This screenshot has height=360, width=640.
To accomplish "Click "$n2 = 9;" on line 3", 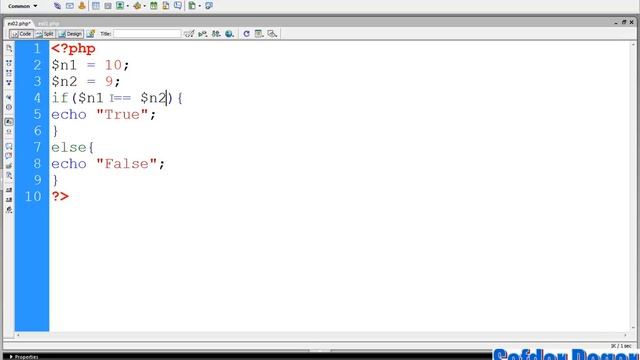I will coord(86,81).
